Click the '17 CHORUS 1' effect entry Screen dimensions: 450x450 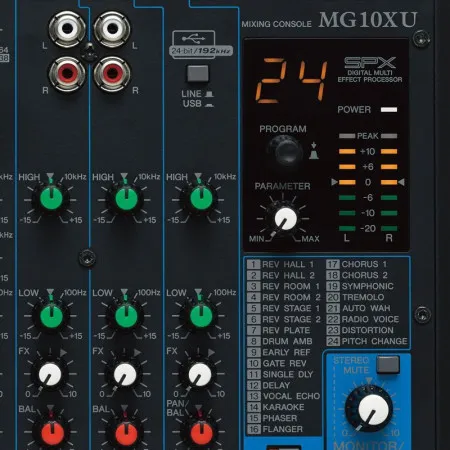[x=357, y=264]
